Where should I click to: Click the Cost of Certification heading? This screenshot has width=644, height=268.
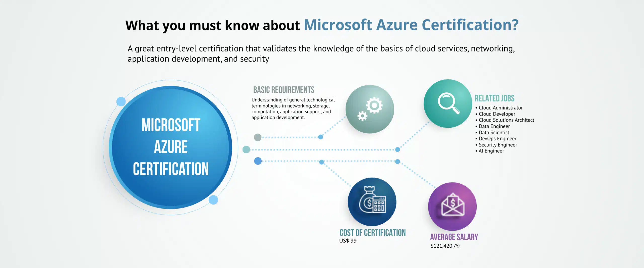[373, 233]
